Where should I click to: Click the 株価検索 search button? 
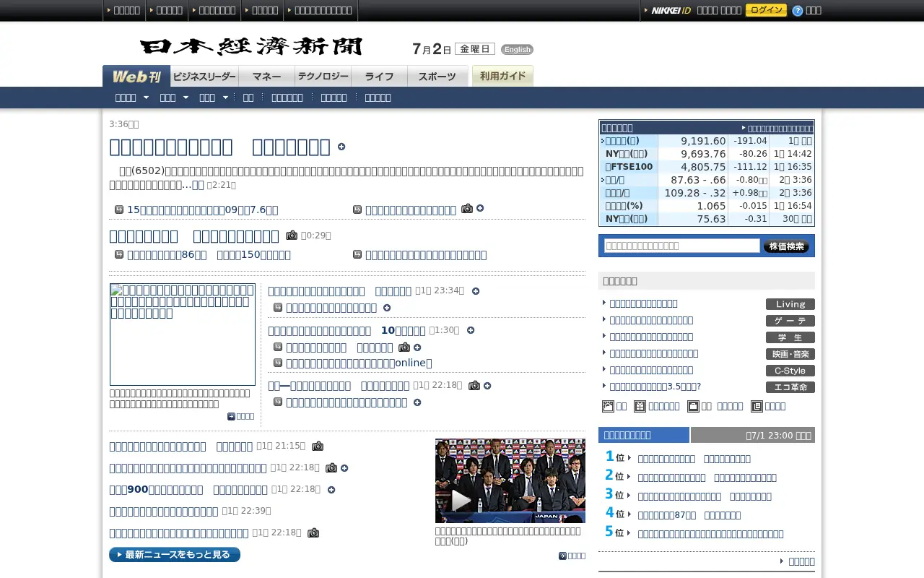click(x=786, y=246)
